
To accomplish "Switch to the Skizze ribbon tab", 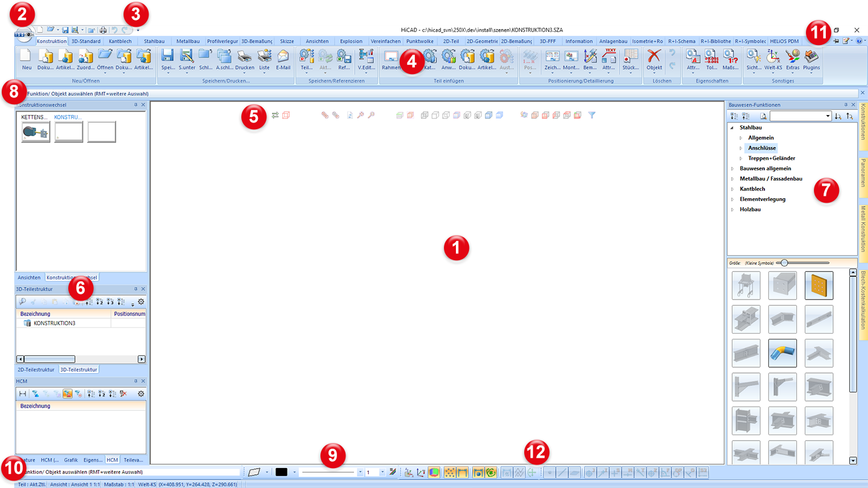I will (x=287, y=41).
